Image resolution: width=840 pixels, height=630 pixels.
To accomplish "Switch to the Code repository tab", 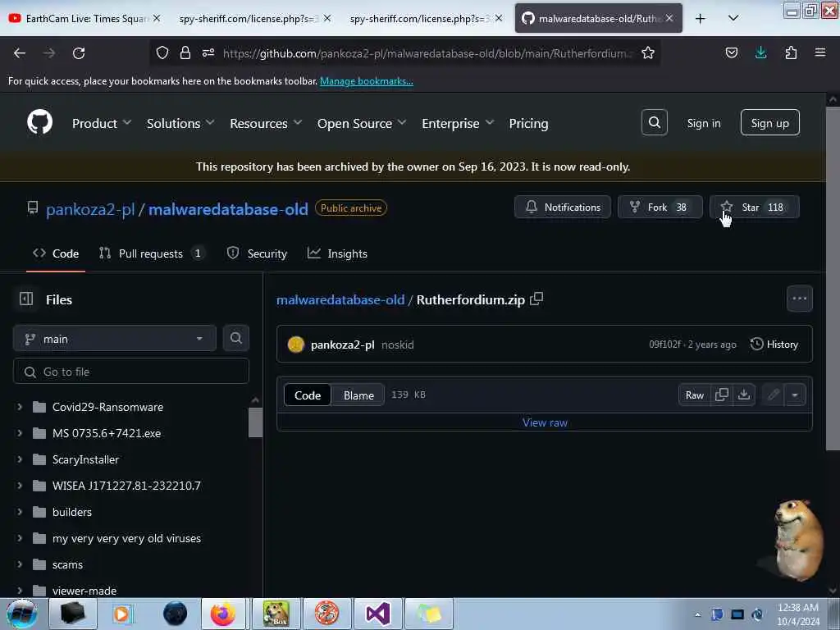I will (56, 253).
